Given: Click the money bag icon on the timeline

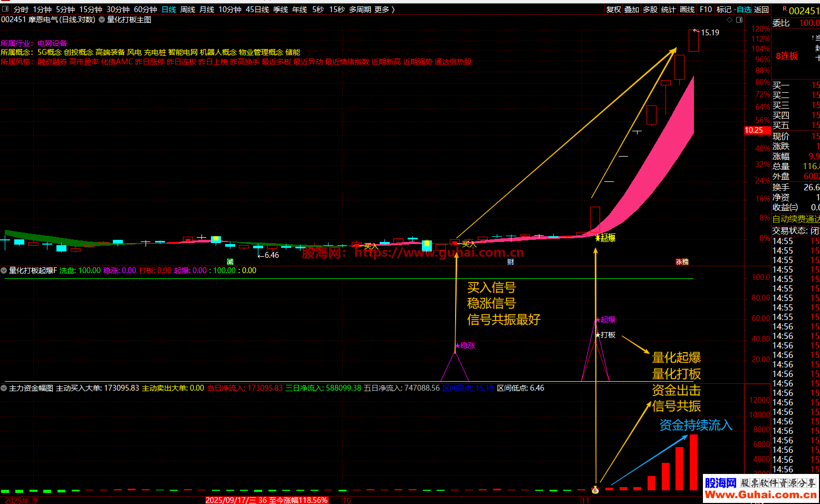Looking at the screenshot, I should 595,490.
